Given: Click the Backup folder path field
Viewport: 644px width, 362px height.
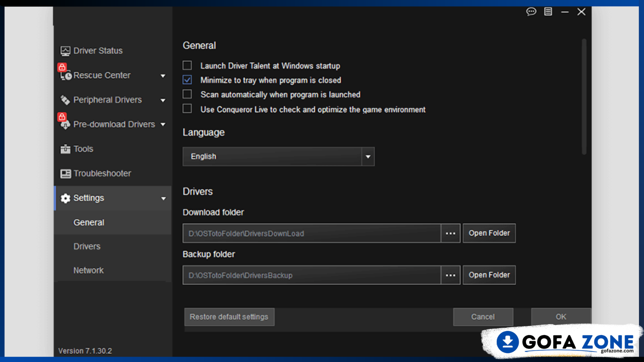Looking at the screenshot, I should (312, 275).
